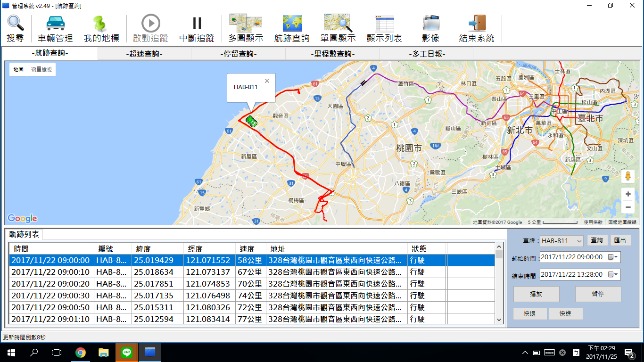Viewport: 644px width, 362px height.
Task: Close the HAB-811 info bubble
Action: pos(267,81)
